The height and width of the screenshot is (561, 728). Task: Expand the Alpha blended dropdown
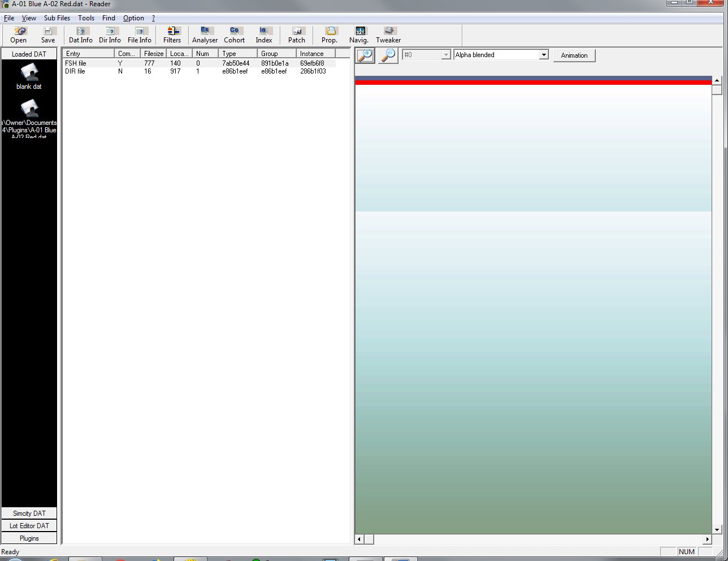point(544,55)
